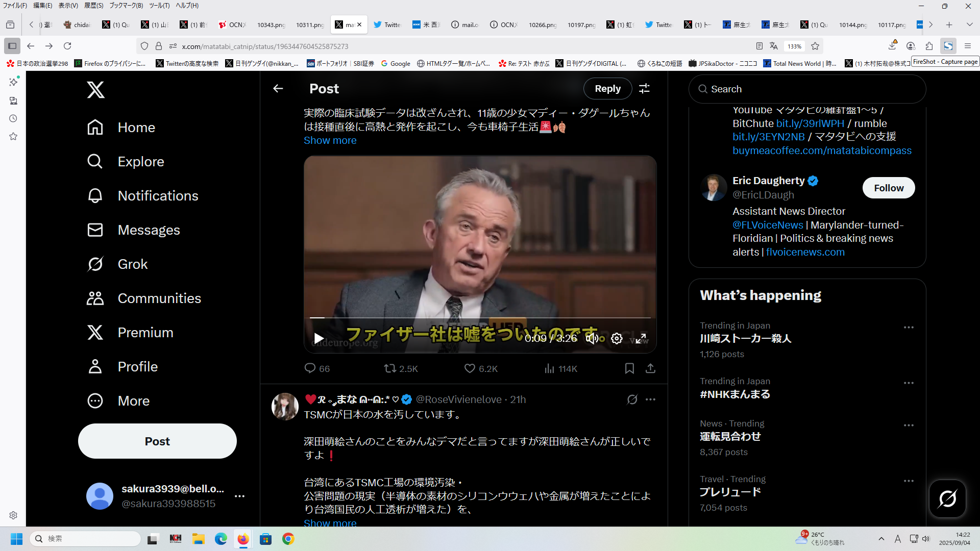Screen dimensions: 980x551
Task: Open account options for sakura3939 account
Action: point(239,496)
